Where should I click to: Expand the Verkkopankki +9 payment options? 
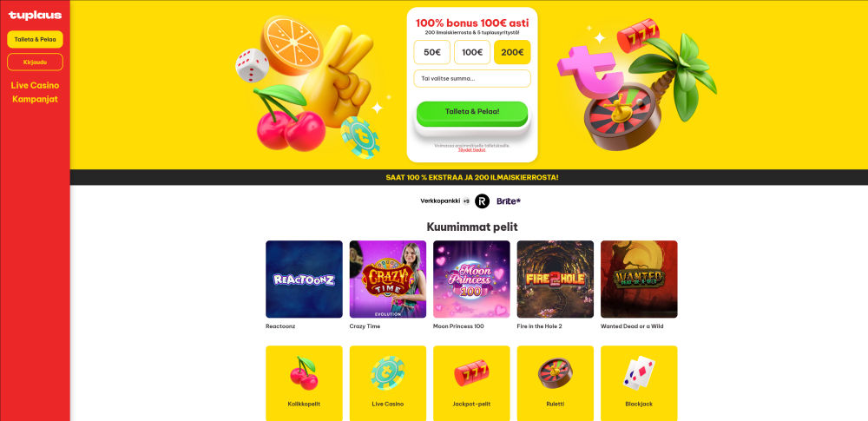tap(445, 201)
